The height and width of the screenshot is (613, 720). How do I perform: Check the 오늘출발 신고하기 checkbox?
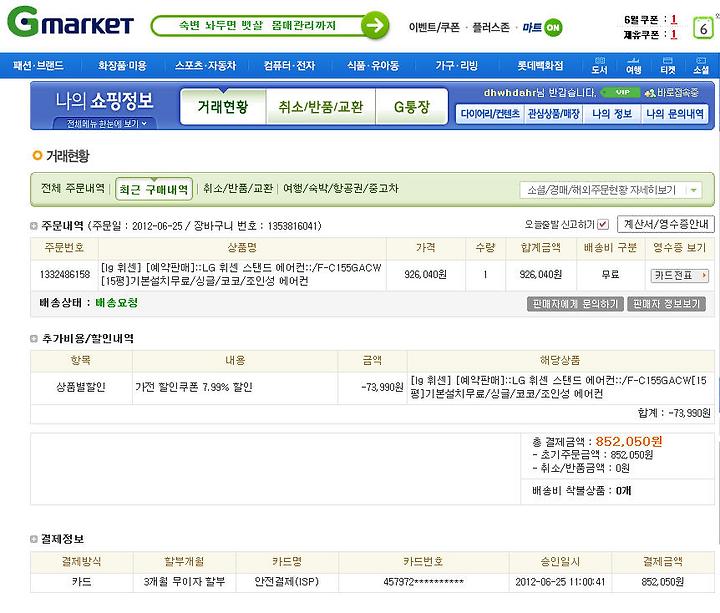click(603, 225)
